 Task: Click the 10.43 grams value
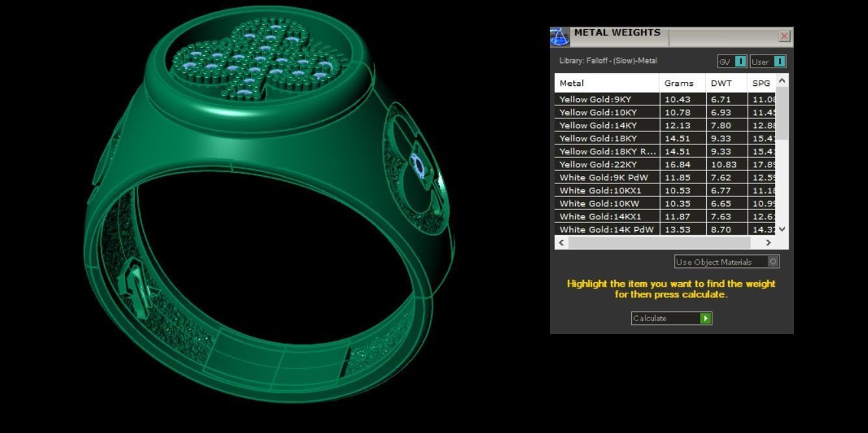tap(677, 99)
